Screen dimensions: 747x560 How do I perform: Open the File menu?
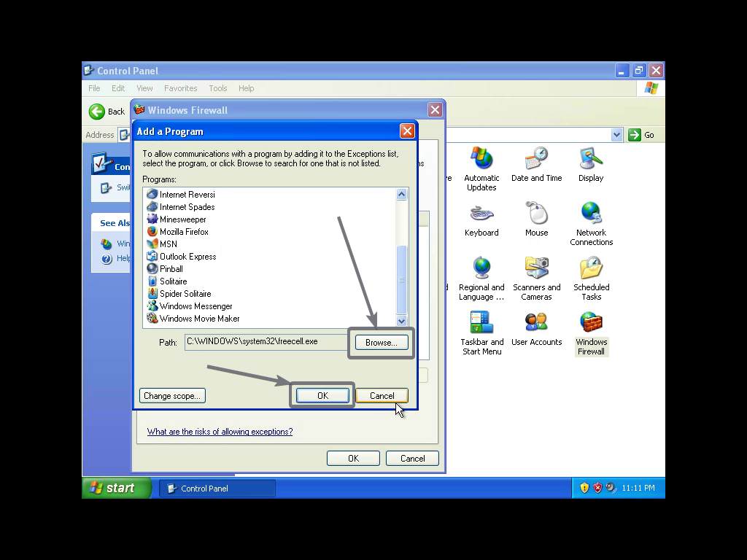pos(94,88)
